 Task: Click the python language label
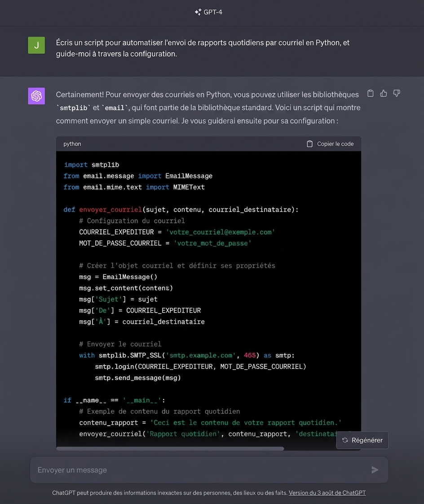point(72,144)
